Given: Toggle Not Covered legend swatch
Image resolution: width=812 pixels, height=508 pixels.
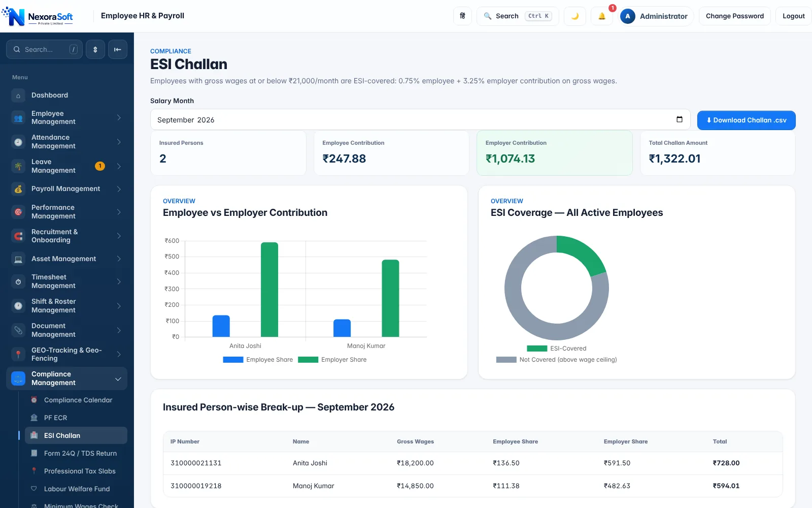Looking at the screenshot, I should tap(506, 360).
